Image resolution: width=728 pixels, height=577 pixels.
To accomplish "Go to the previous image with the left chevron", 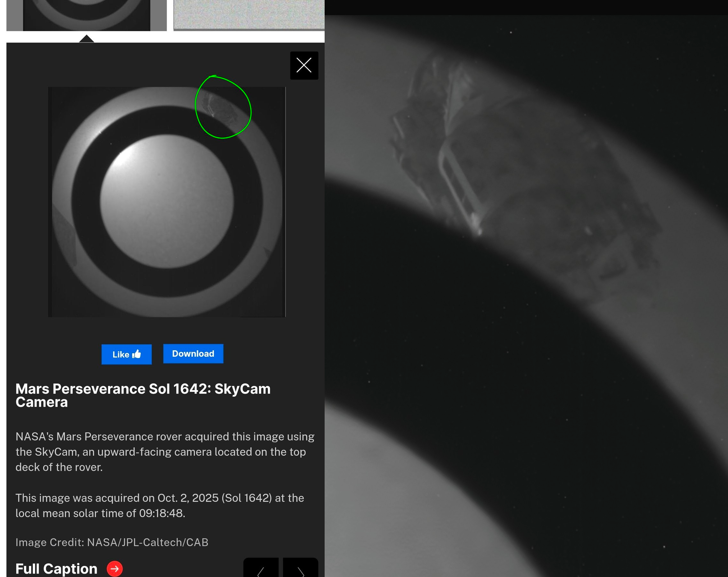I will coord(261,571).
